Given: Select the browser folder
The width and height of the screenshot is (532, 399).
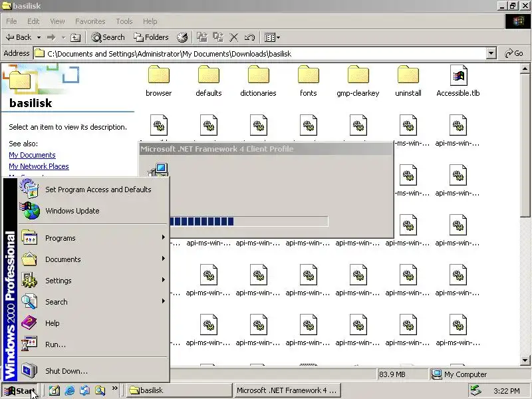Looking at the screenshot, I should pos(158,80).
